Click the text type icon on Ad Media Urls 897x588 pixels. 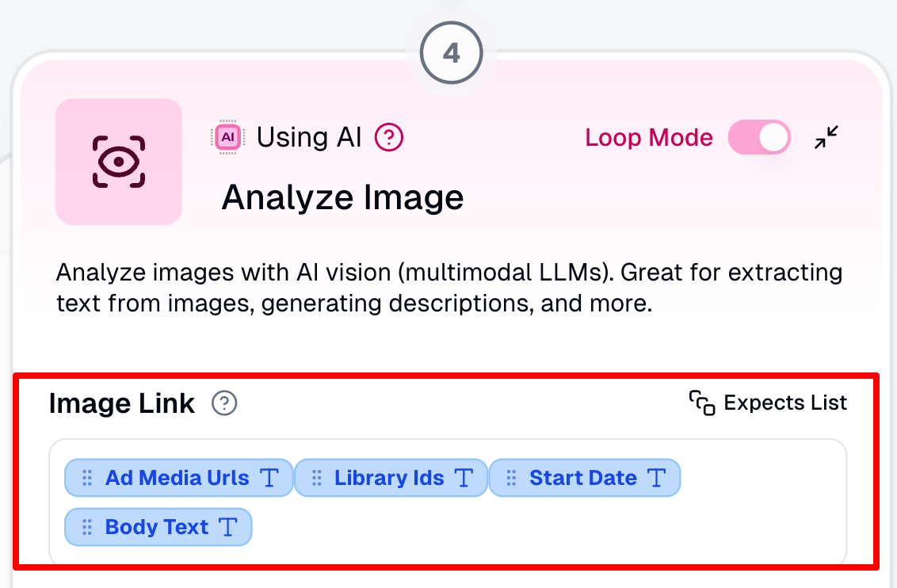click(269, 478)
